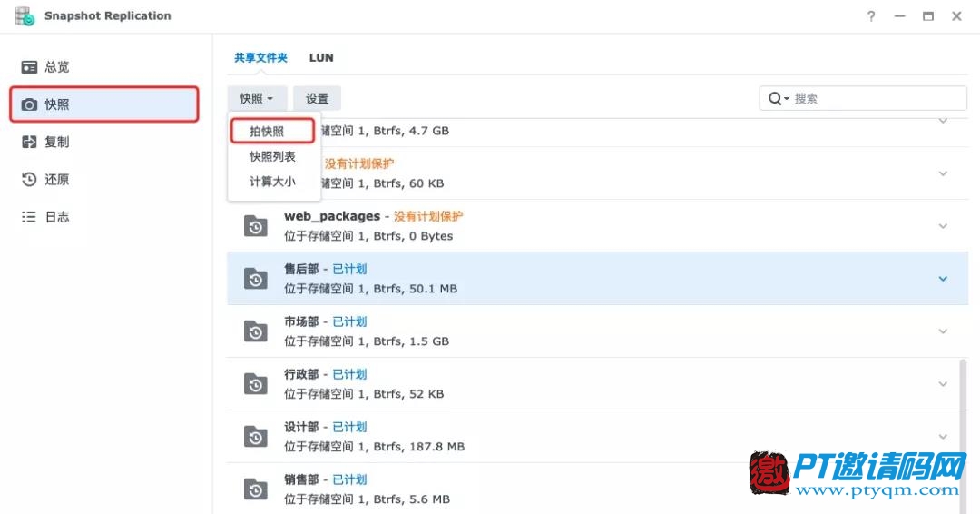This screenshot has height=514, width=980.
Task: Select the 市场部 folder name
Action: (301, 321)
